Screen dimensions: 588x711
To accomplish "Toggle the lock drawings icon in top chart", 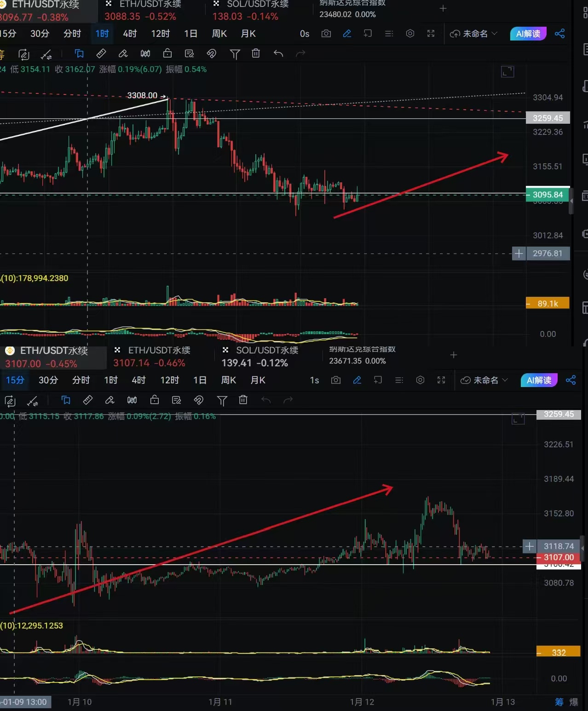I will coord(167,54).
